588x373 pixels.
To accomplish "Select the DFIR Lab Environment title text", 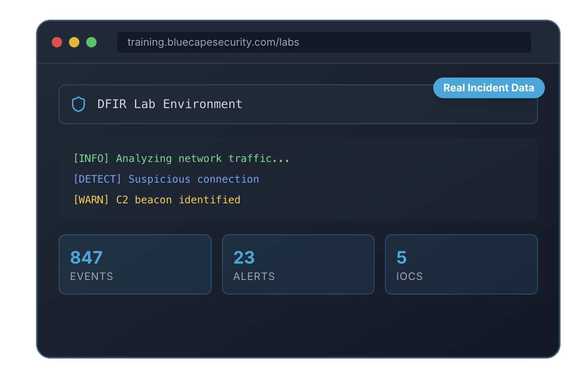I will 170,104.
